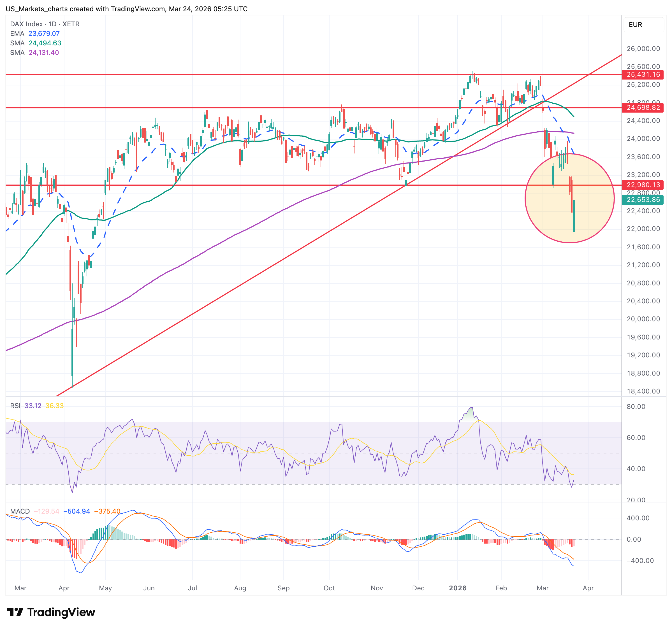Click the 2026 year label on time axis

point(457,588)
